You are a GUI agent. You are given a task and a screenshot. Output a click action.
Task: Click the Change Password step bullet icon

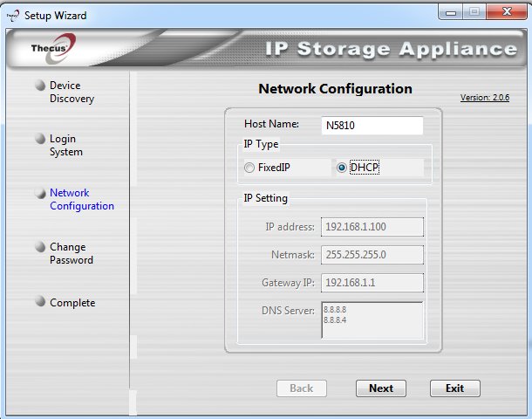[x=39, y=247]
